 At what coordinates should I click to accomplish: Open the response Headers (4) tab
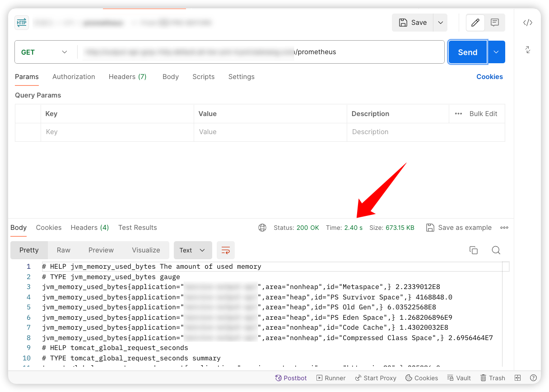90,228
